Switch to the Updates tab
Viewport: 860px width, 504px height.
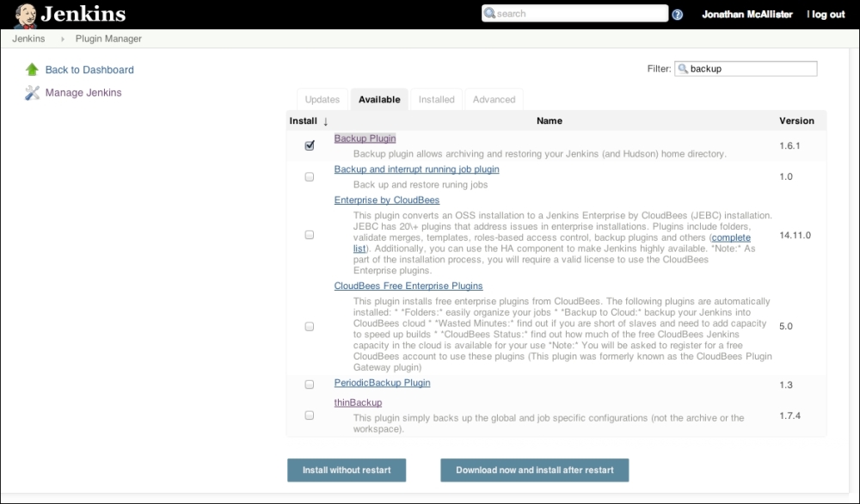322,99
